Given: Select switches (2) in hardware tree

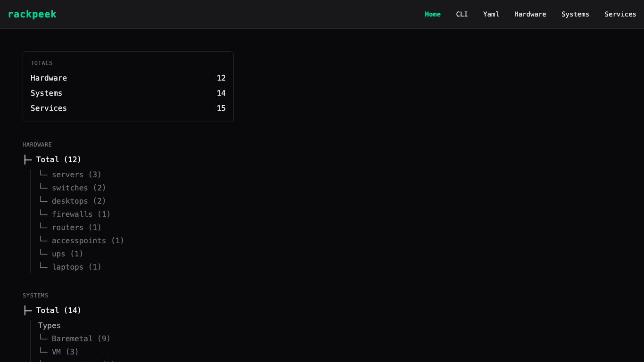Looking at the screenshot, I should (x=79, y=188).
